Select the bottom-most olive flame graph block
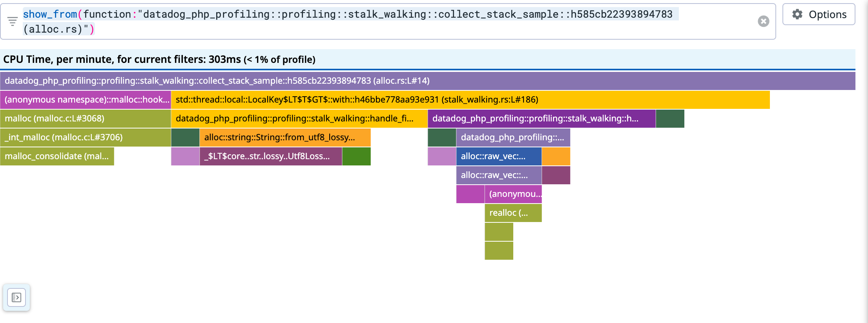868x323 pixels. pos(499,251)
